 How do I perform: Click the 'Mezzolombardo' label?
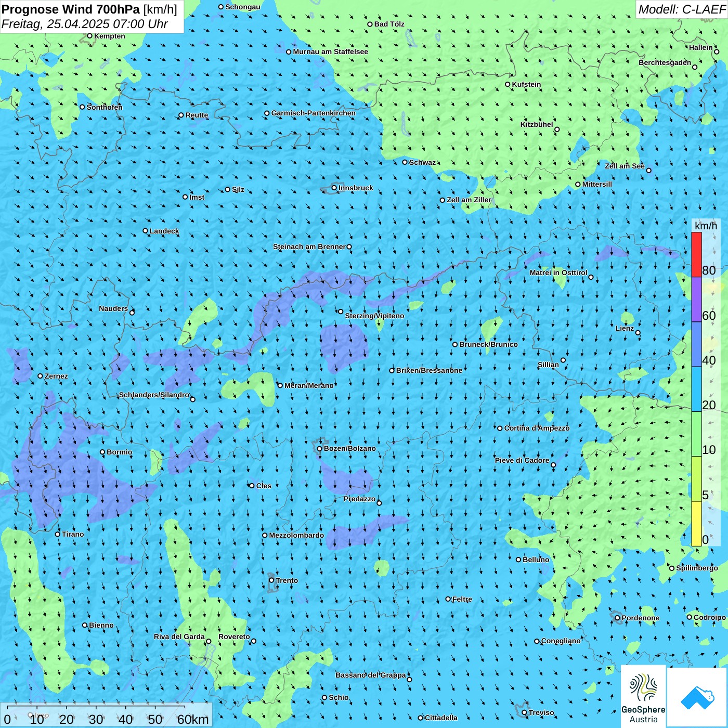click(x=296, y=535)
